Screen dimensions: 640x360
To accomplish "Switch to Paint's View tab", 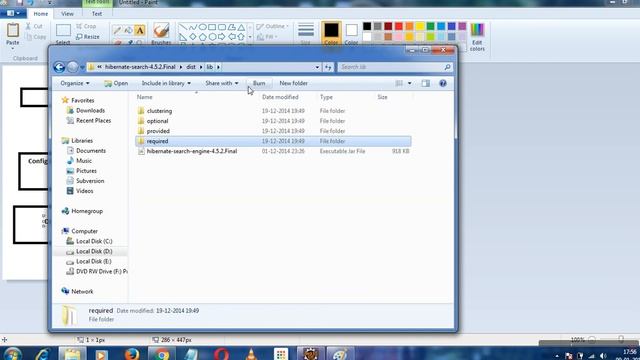I will (x=67, y=13).
